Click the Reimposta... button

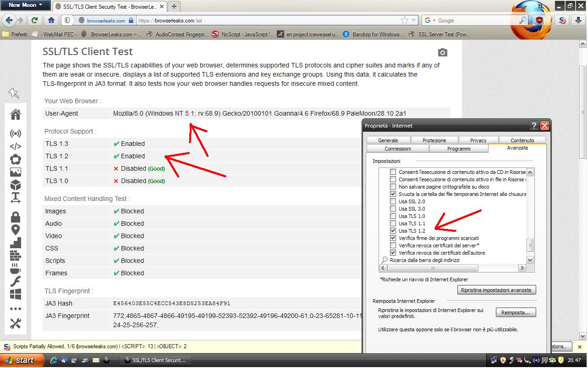click(516, 312)
